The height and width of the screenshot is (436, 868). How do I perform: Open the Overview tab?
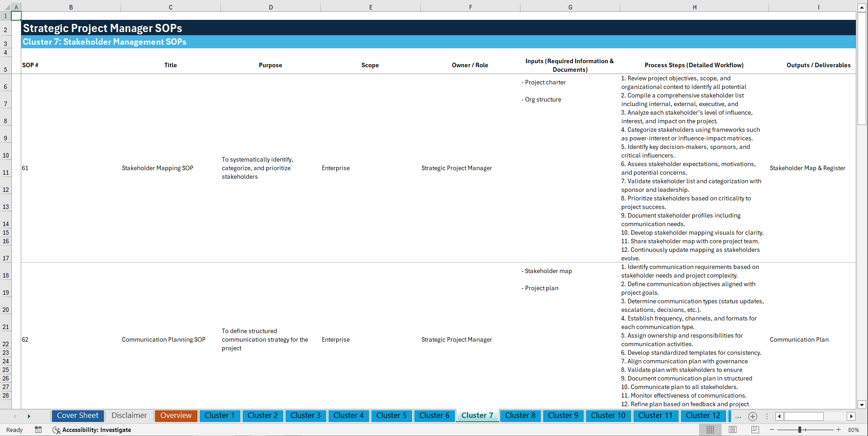click(x=176, y=416)
